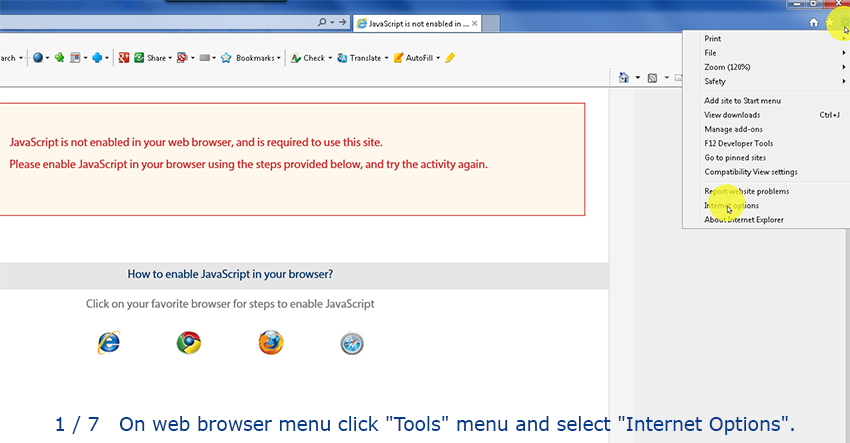Viewport: 850px width, 443px height.
Task: Select View downloads menu entry
Action: point(732,115)
